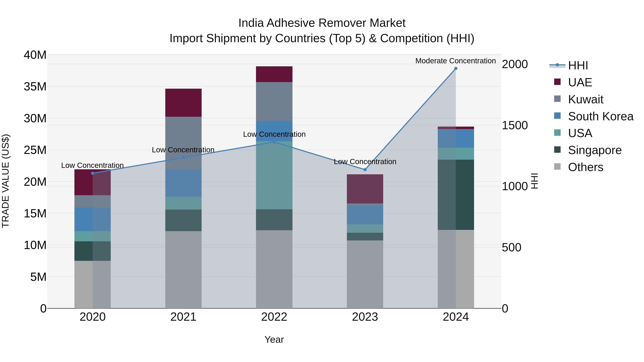The image size is (644, 362).
Task: Click the UAE segment of 2022 bar
Action: pos(274,74)
